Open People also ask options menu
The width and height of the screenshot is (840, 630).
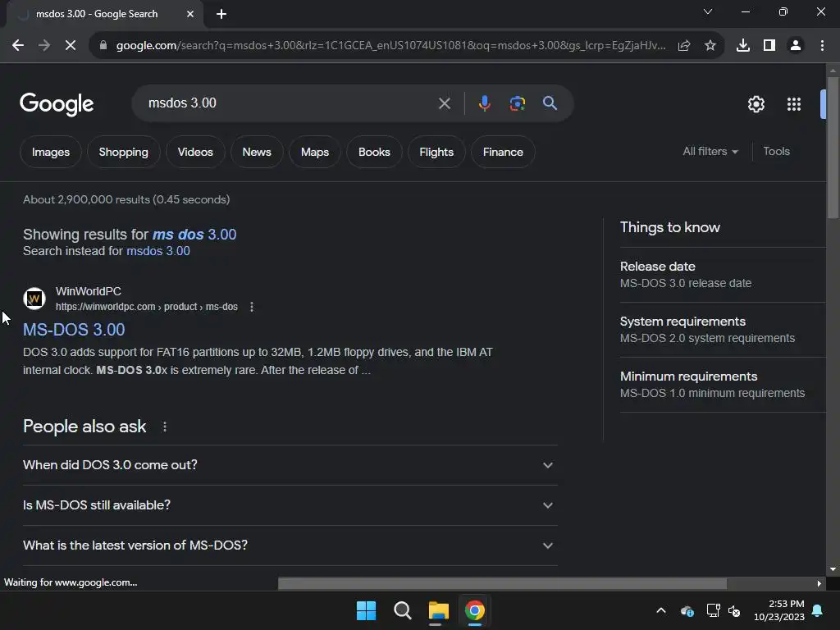click(165, 427)
